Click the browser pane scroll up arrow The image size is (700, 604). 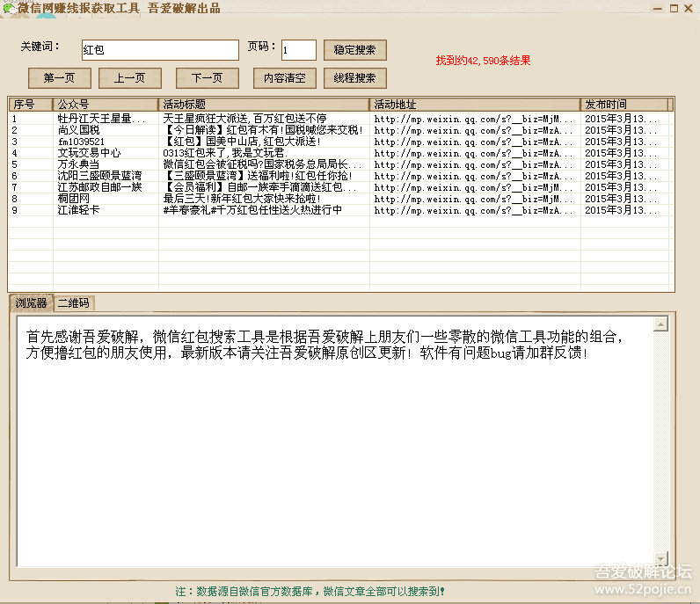660,324
